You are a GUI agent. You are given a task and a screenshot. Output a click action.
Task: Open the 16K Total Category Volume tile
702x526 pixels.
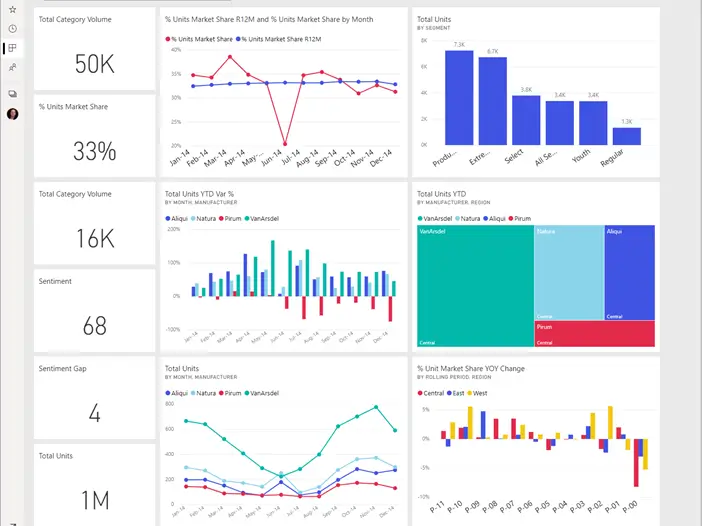tap(95, 223)
